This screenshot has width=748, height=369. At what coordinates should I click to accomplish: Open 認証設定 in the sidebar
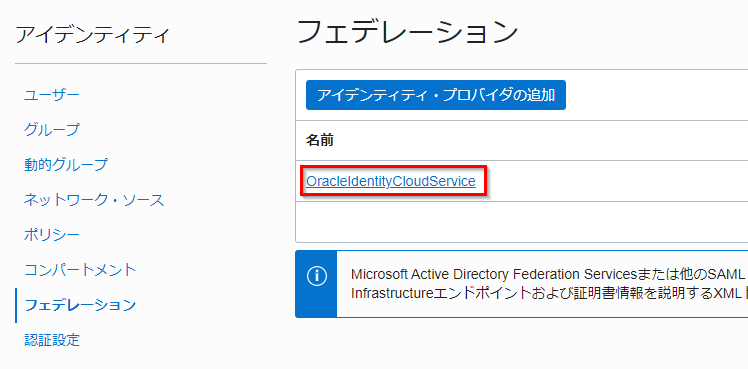(x=52, y=340)
